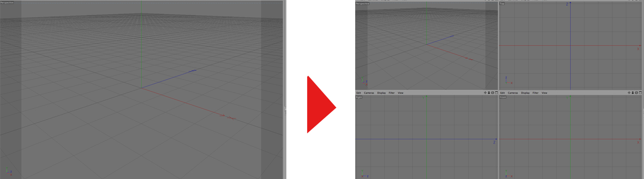The width and height of the screenshot is (644, 179).
Task: Open the Display menu of the Right view
Action: tap(382, 93)
